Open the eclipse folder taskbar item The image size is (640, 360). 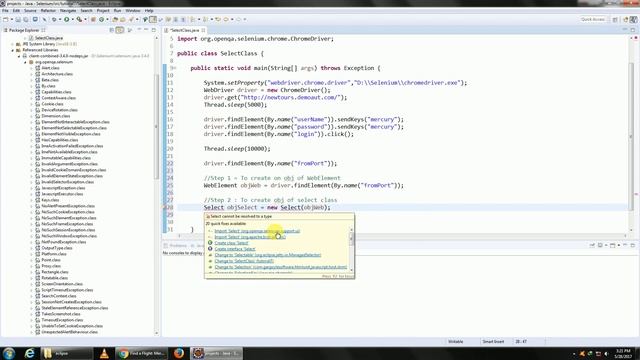pyautogui.click(x=67, y=353)
